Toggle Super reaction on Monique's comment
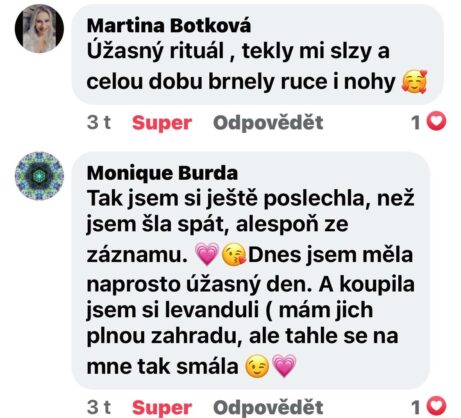The height and width of the screenshot is (418, 461). click(162, 407)
